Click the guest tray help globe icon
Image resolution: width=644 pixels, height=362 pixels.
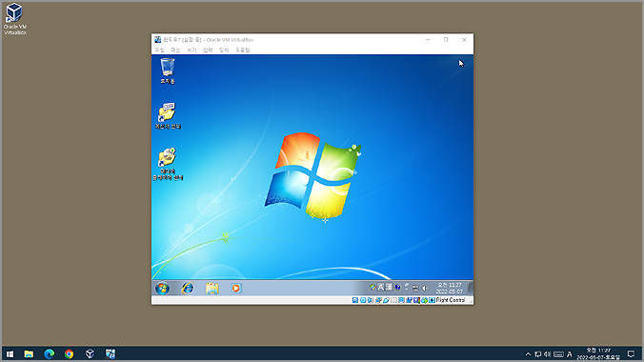click(397, 287)
